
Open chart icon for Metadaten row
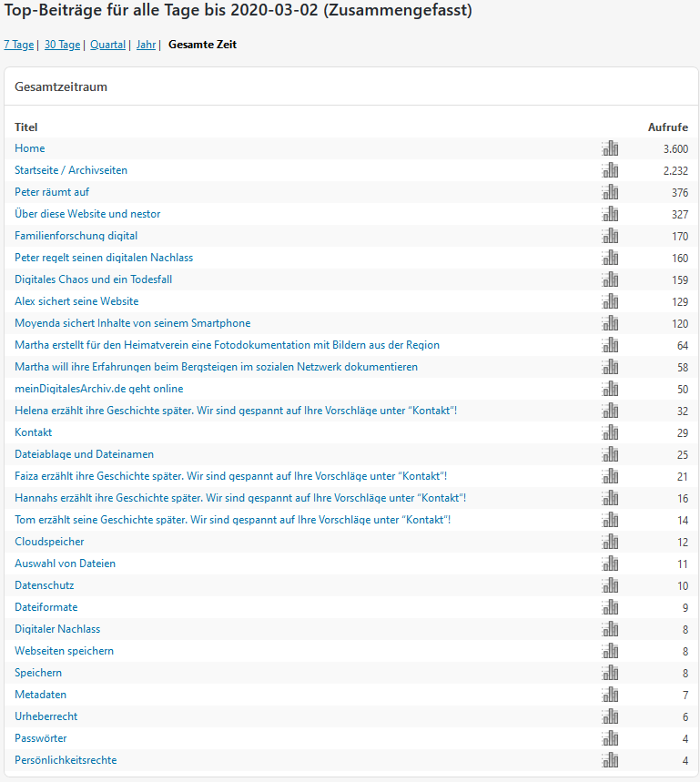point(610,695)
